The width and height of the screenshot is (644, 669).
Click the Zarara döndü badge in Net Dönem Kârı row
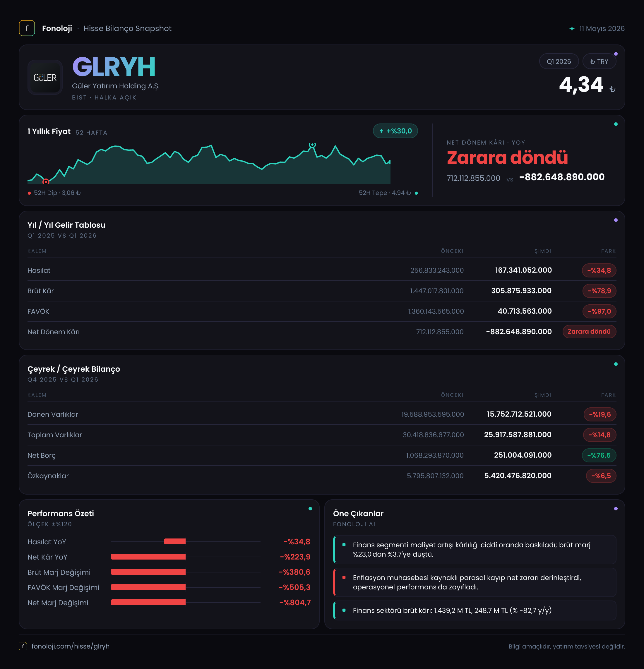pos(589,332)
